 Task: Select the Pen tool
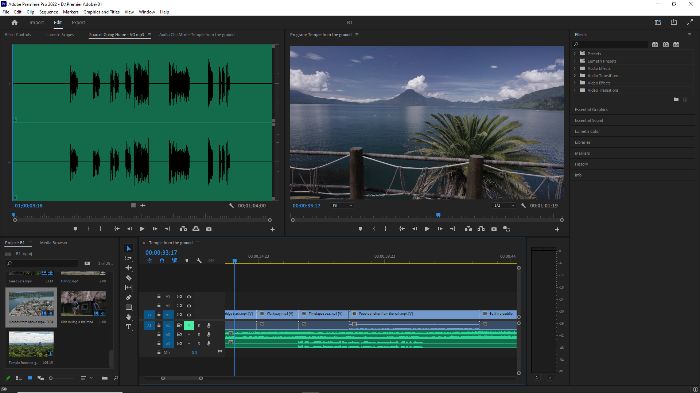[x=129, y=297]
